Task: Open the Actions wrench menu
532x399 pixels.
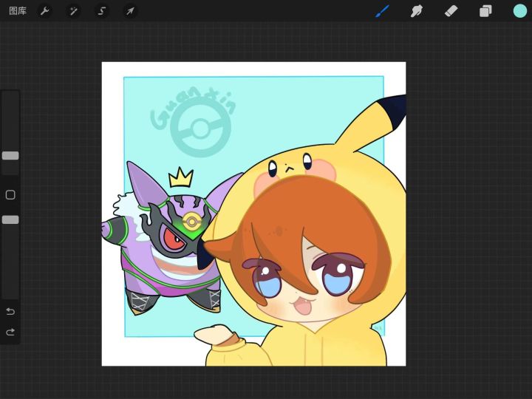Action: point(45,11)
